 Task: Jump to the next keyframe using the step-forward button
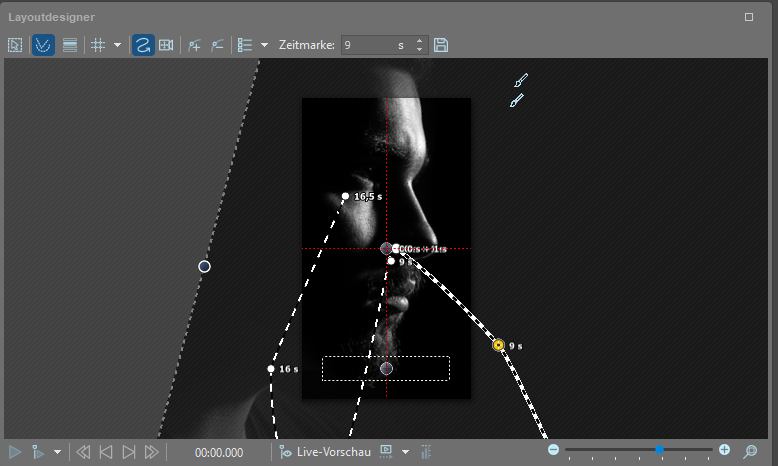click(x=129, y=452)
